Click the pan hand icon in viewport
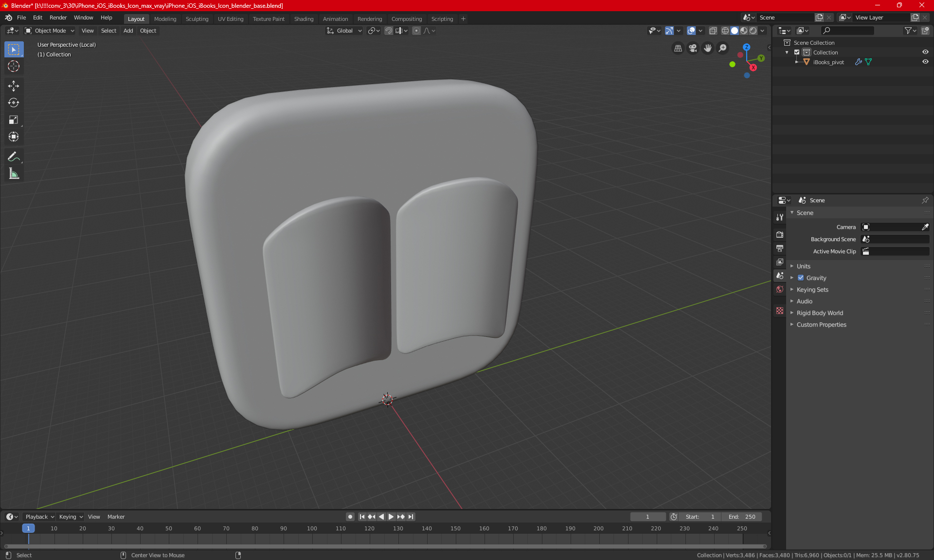 (708, 48)
